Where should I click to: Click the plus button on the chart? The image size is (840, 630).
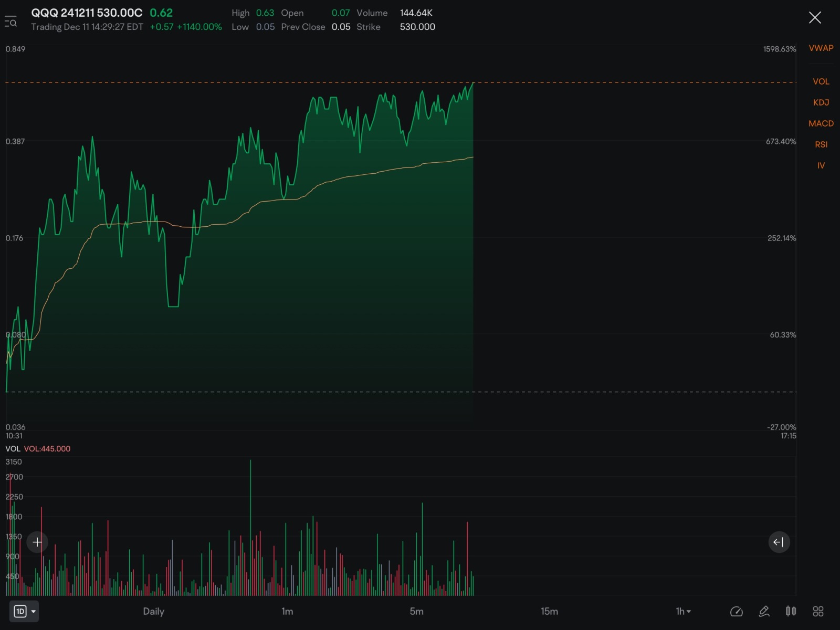37,542
